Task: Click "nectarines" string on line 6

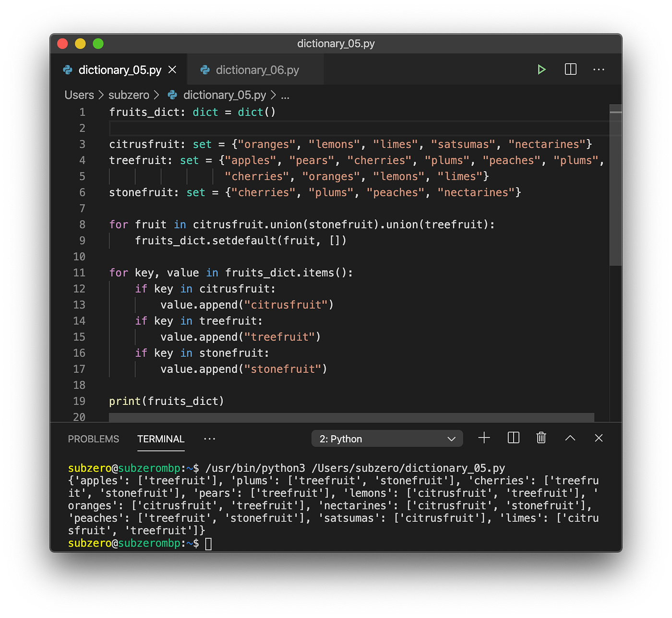Action: pyautogui.click(x=476, y=192)
